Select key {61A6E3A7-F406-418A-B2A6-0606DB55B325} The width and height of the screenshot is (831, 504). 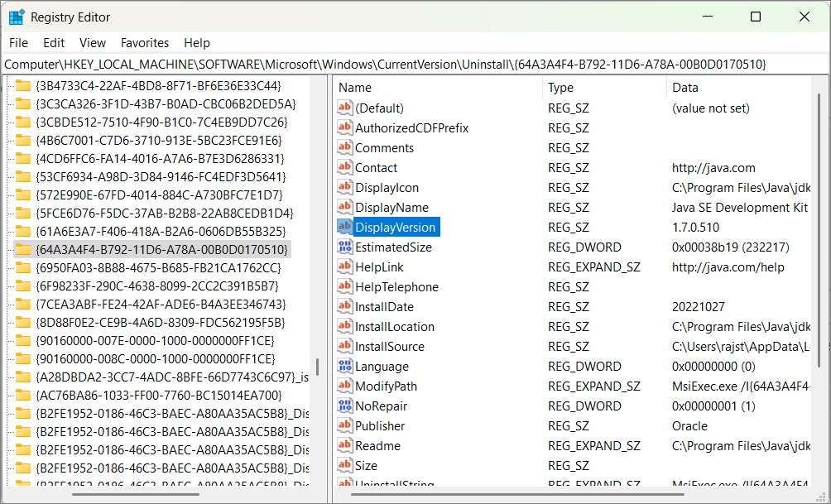click(x=161, y=232)
